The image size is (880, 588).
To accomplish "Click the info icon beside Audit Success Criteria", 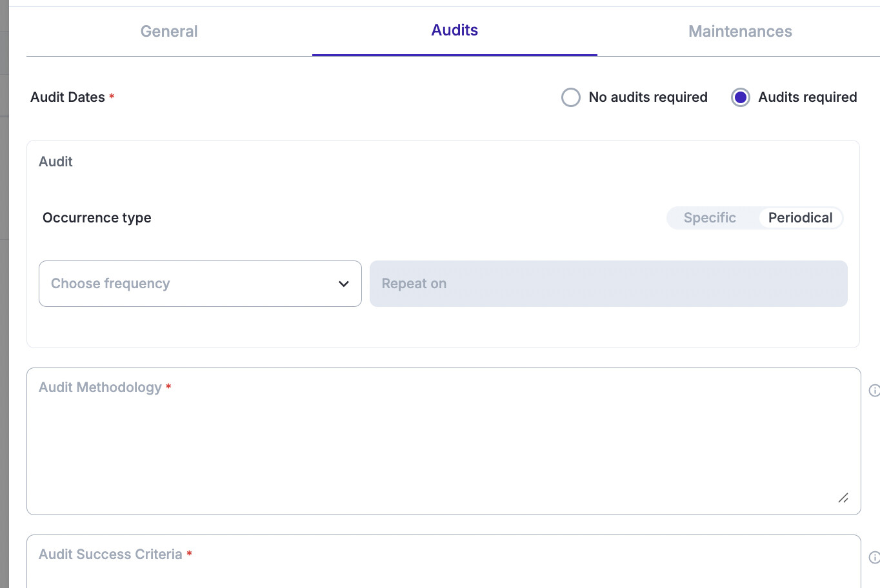I will click(874, 557).
